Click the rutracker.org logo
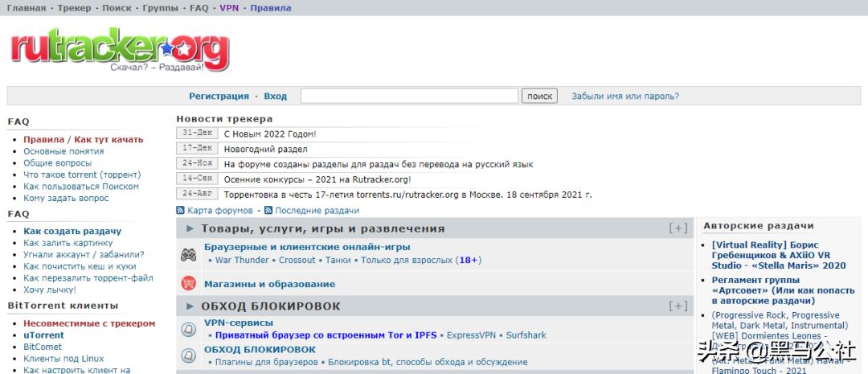This screenshot has width=868, height=374. (120, 49)
